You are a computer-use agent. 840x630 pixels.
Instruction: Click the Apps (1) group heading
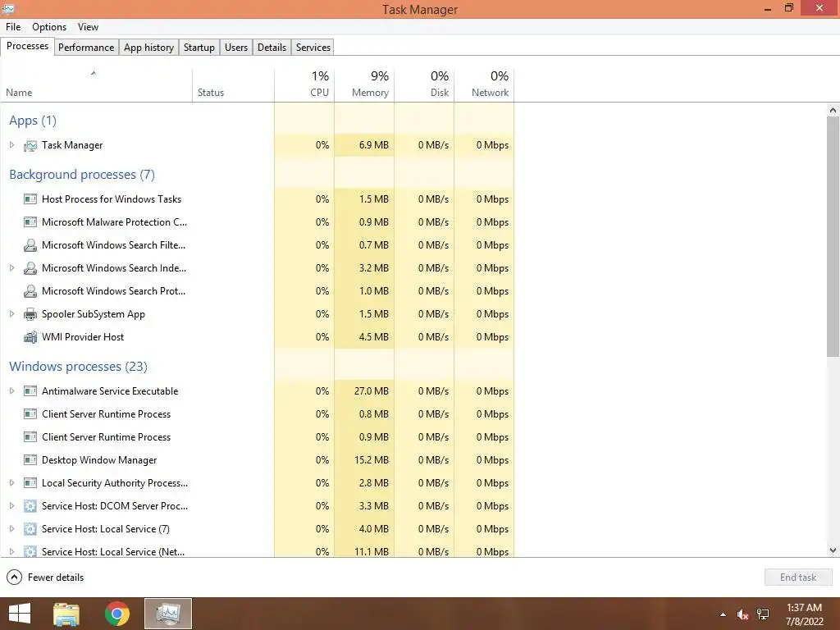click(33, 121)
